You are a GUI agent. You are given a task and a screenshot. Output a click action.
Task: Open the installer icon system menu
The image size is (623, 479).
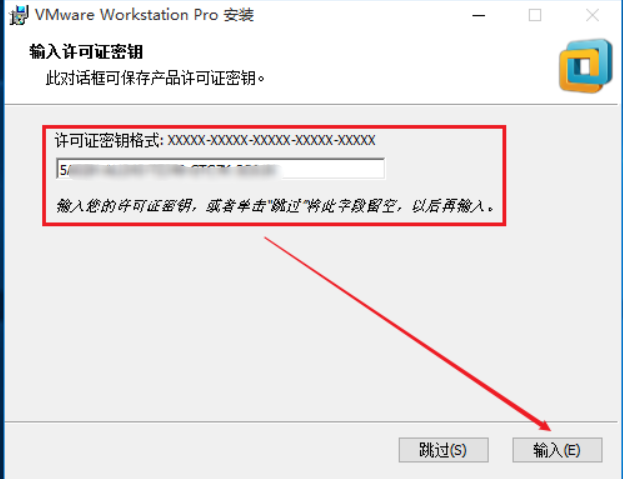19,15
